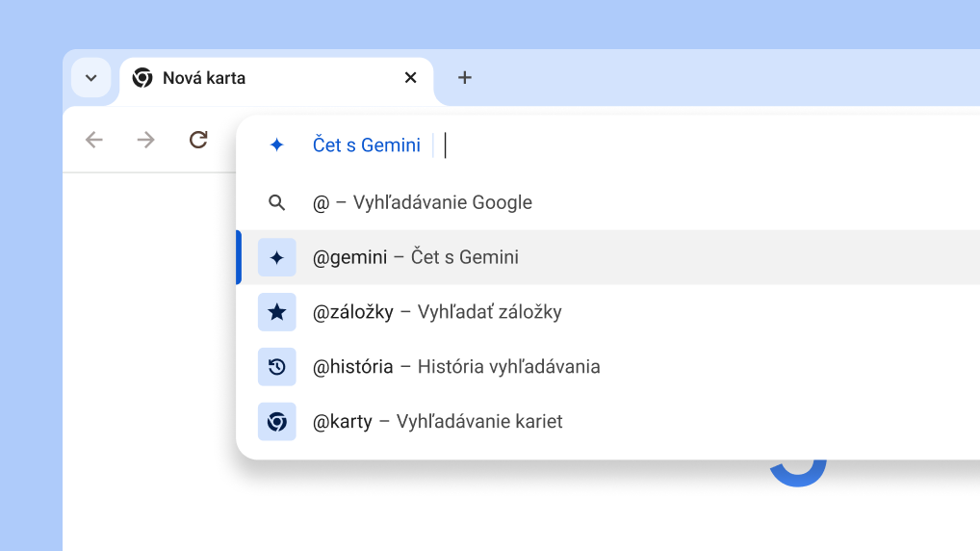Choose @gemini – Čet s Gemini suggestion
This screenshot has width=980, height=551.
click(608, 257)
